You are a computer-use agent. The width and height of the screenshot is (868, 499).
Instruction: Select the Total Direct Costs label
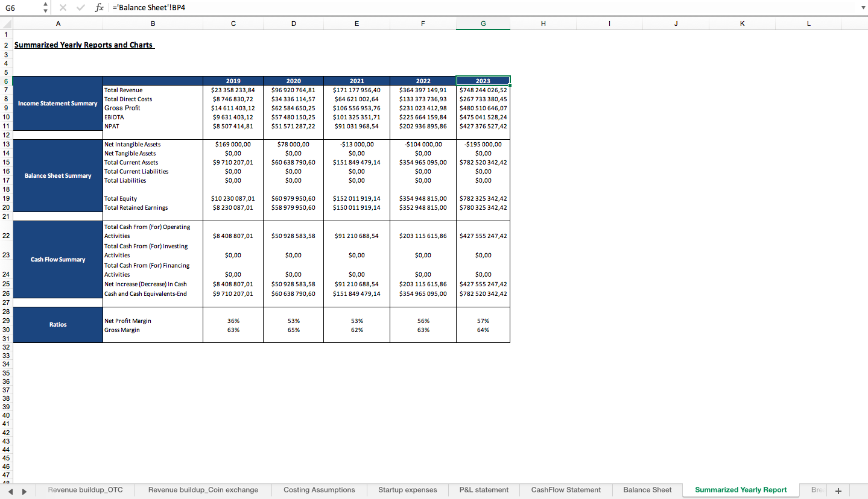[153, 99]
